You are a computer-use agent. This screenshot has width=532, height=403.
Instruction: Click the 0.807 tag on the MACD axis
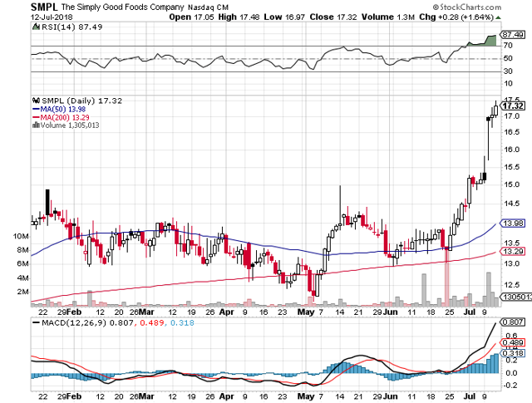[x=513, y=322]
